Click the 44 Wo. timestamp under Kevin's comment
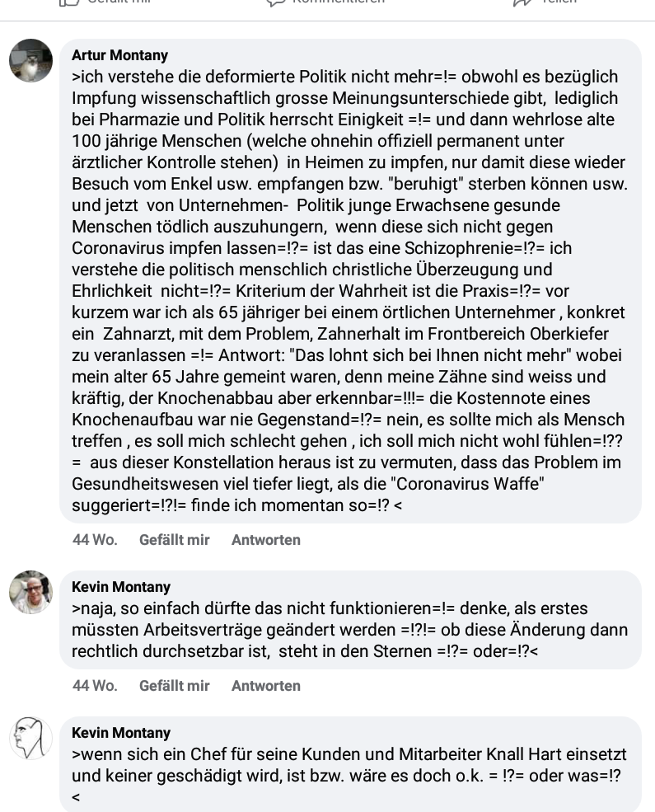 (95, 686)
